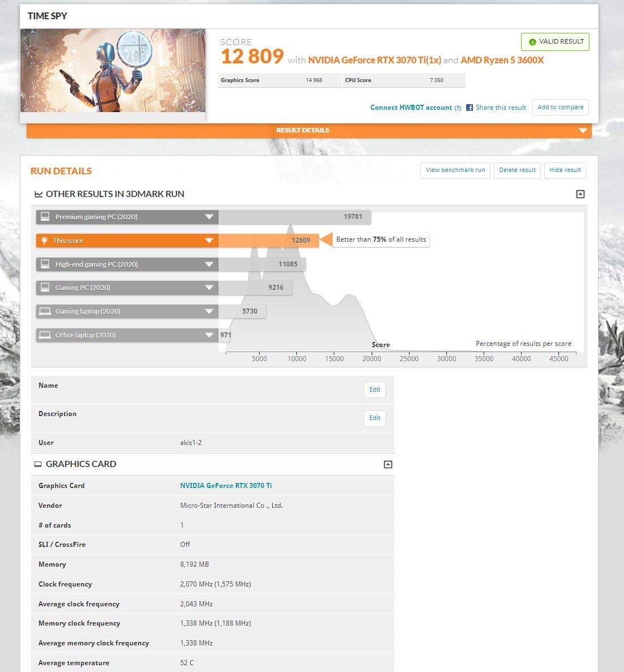Collapse the Graphics Card section

pyautogui.click(x=388, y=464)
